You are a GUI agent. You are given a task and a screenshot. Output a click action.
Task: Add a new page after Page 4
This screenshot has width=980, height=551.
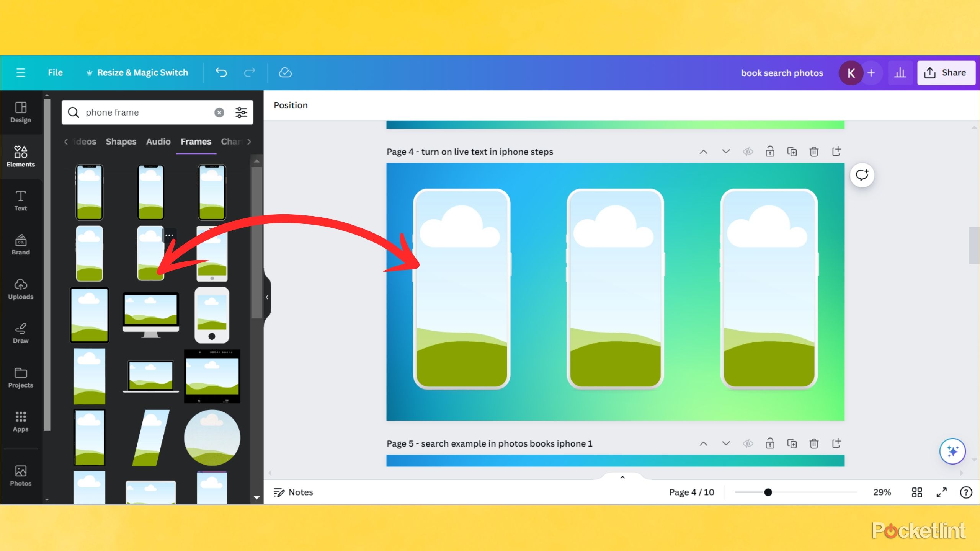(x=836, y=151)
